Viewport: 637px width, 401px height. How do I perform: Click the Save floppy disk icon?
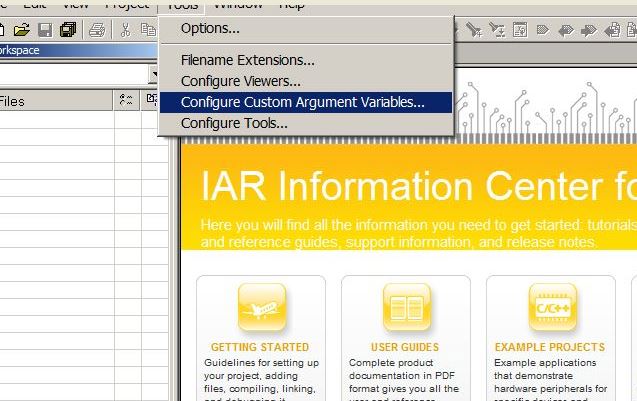pyautogui.click(x=45, y=30)
